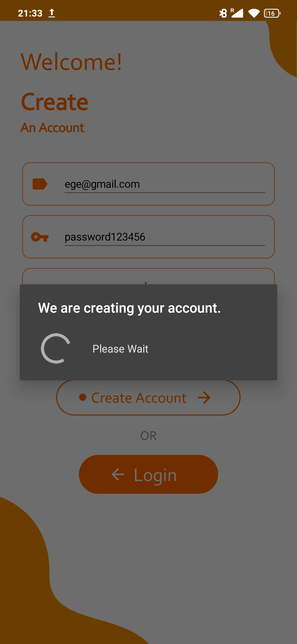This screenshot has height=644, width=297.
Task: Tap the key icon beside password
Action: coord(40,237)
